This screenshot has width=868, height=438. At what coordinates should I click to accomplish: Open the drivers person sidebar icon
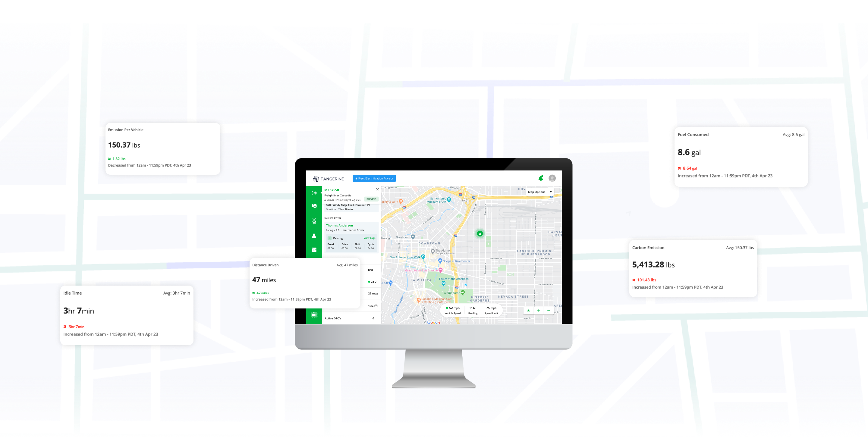coord(314,236)
